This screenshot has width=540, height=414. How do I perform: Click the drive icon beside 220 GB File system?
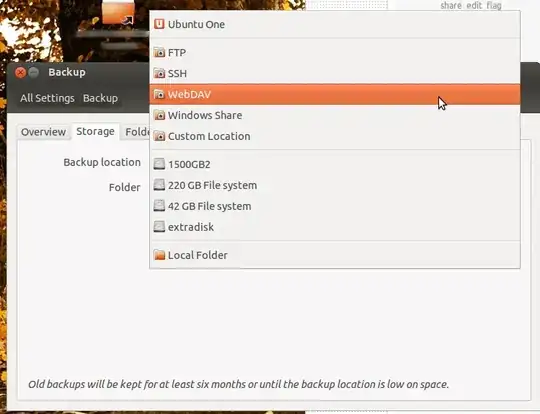(159, 185)
